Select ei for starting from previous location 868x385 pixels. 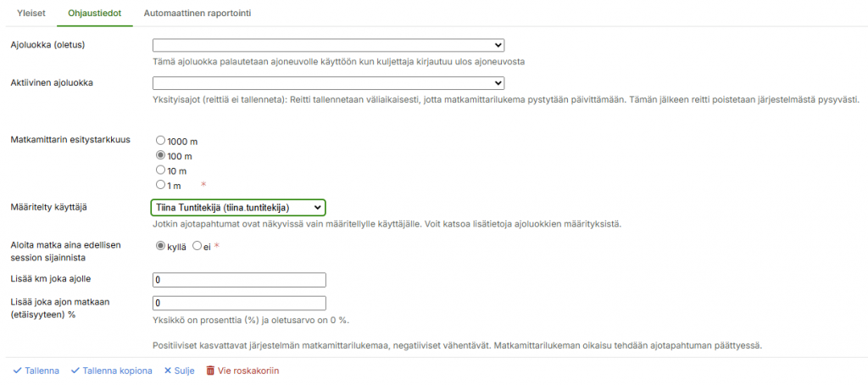(x=197, y=246)
